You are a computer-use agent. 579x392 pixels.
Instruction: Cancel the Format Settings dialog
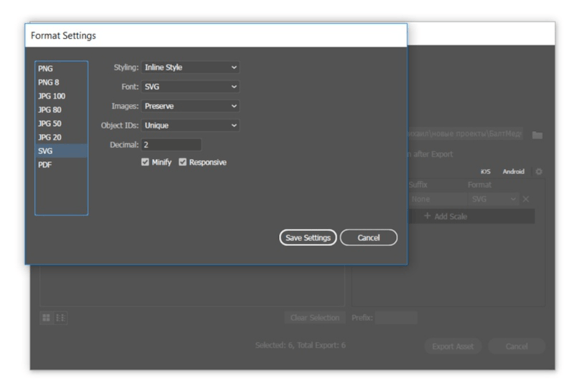[369, 237]
